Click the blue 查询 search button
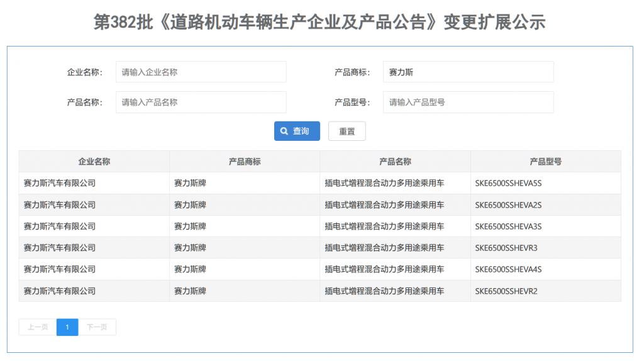Image resolution: width=644 pixels, height=361 pixels. (297, 131)
